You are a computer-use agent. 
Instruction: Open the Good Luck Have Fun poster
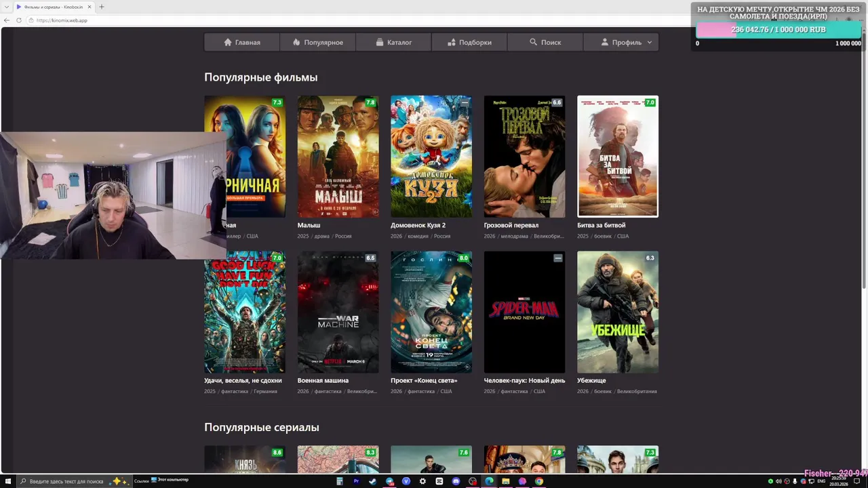coord(245,312)
